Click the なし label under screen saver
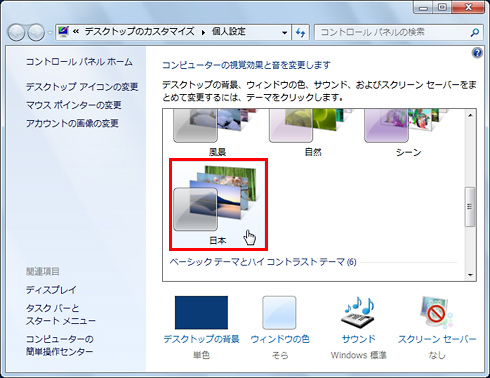 click(x=437, y=355)
